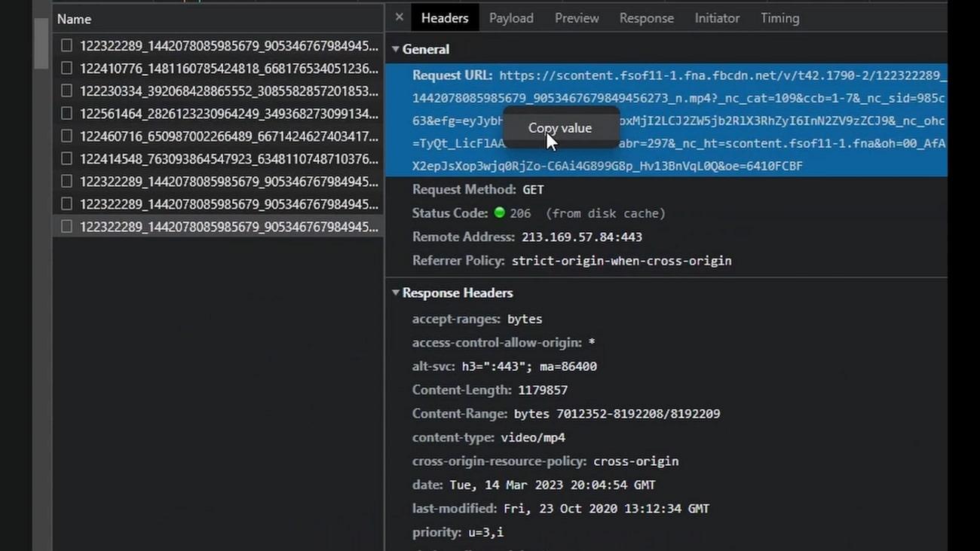Screen dimensions: 980x551
Task: Select the 122561464 request row
Action: [x=228, y=114]
